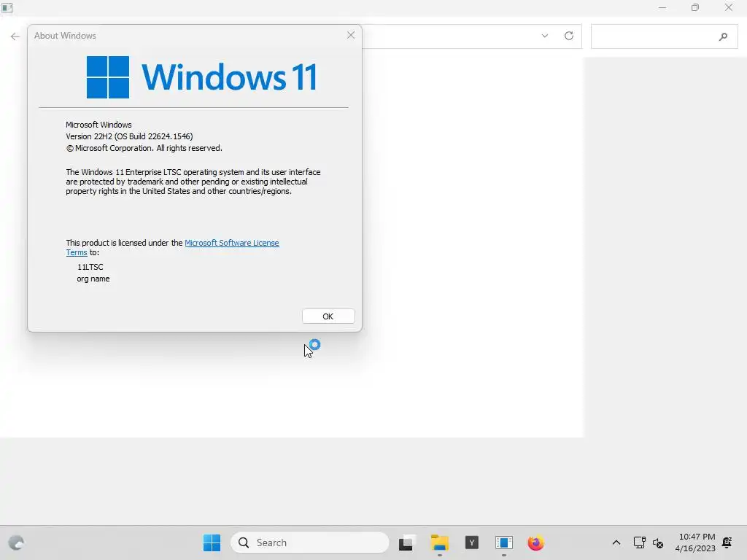747x560 pixels.
Task: Refresh the background window
Action: [569, 36]
